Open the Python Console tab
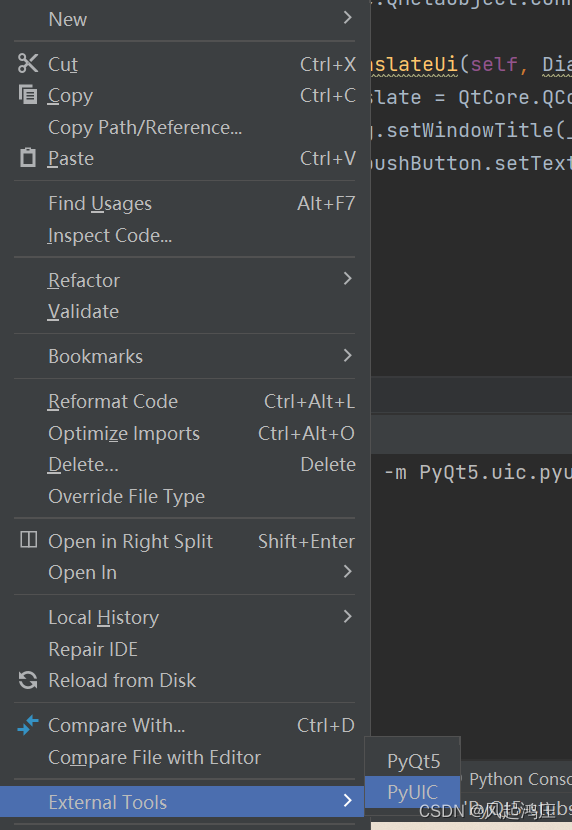572x830 pixels. click(x=520, y=779)
